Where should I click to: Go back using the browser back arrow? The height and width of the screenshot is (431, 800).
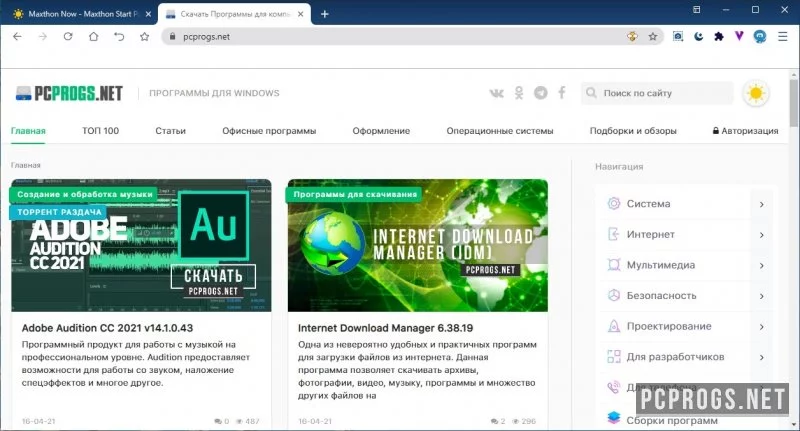[x=17, y=36]
